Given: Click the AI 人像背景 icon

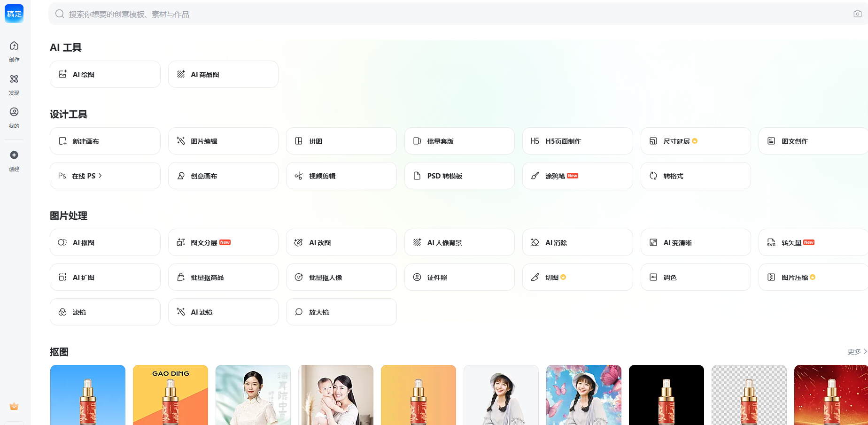Looking at the screenshot, I should coord(417,242).
